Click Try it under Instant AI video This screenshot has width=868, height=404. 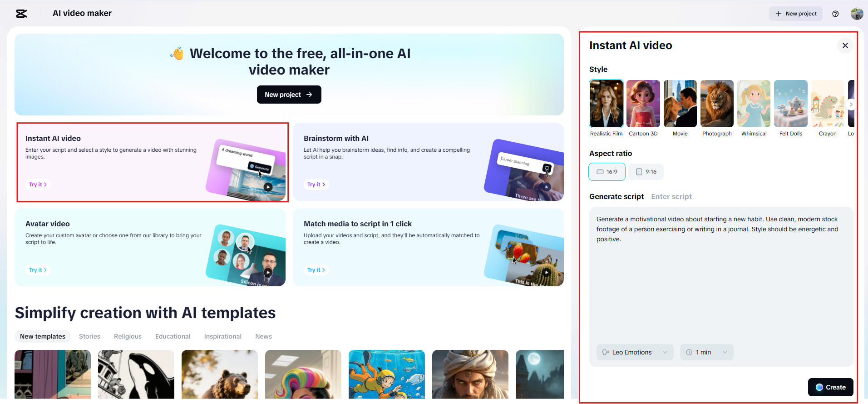click(x=38, y=185)
